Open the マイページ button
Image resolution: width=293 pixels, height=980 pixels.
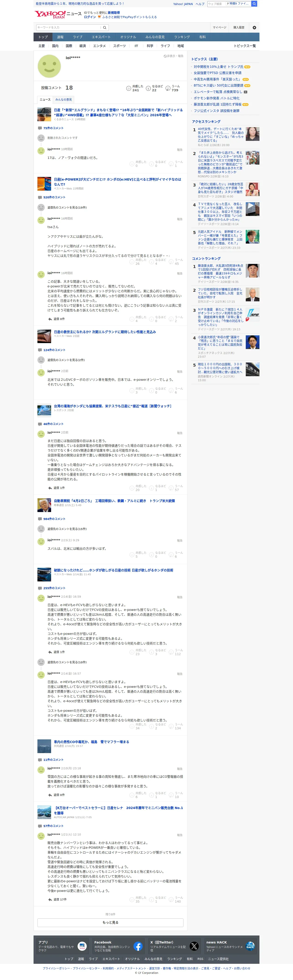point(220,27)
